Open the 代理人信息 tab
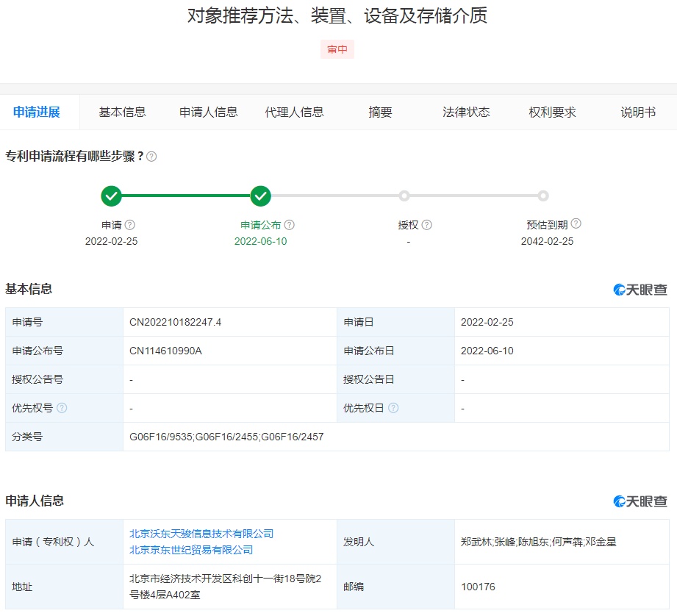Image resolution: width=677 pixels, height=616 pixels. pos(295,112)
